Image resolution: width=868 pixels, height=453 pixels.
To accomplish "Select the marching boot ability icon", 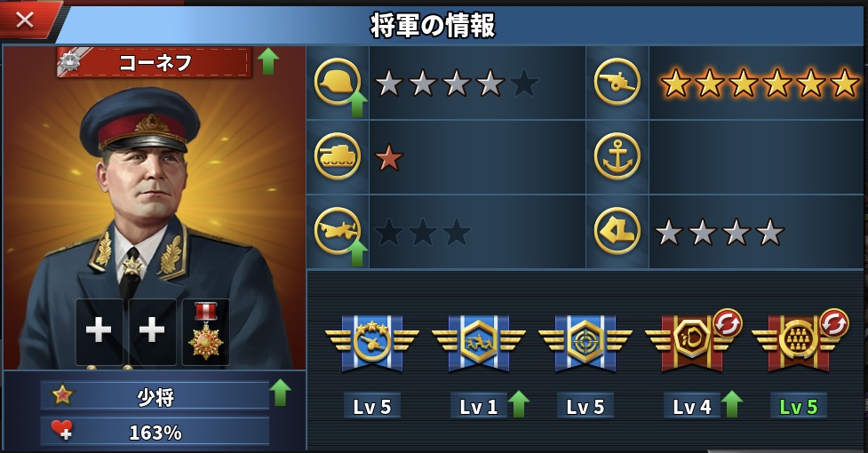I will 617,231.
